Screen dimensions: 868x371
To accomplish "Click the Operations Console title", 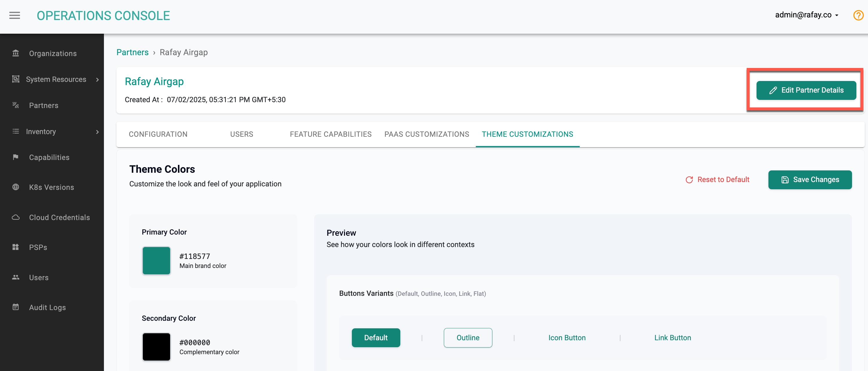I will [103, 15].
